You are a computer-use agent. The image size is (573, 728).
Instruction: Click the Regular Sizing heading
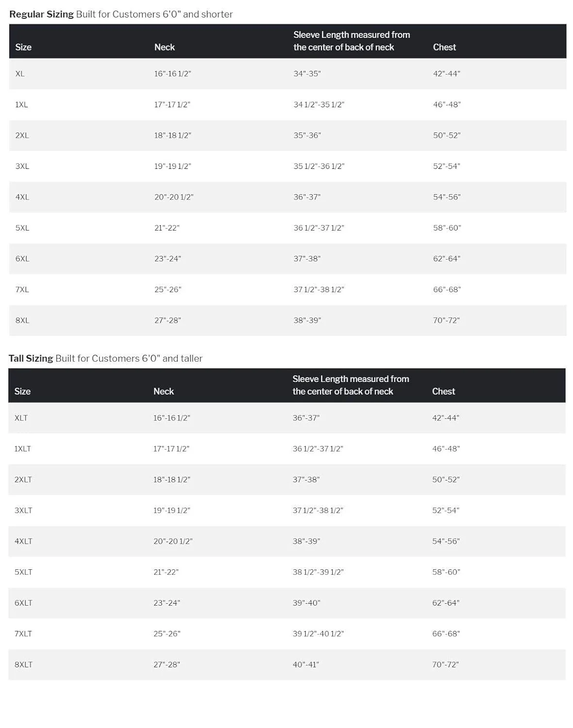(x=41, y=14)
